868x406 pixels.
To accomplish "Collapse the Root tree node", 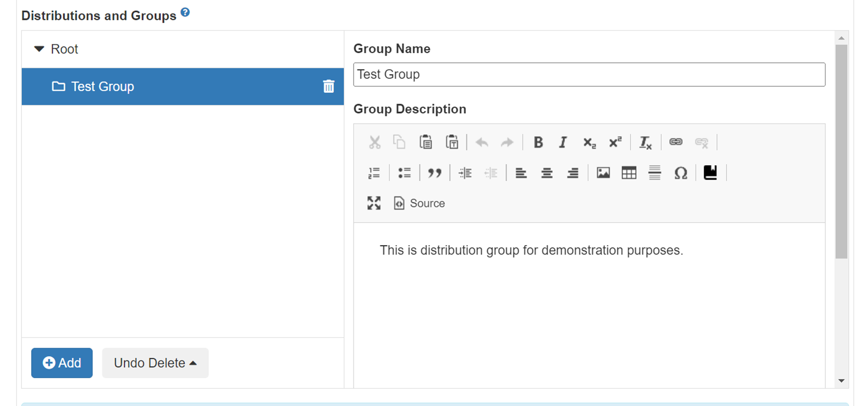I will (x=39, y=49).
